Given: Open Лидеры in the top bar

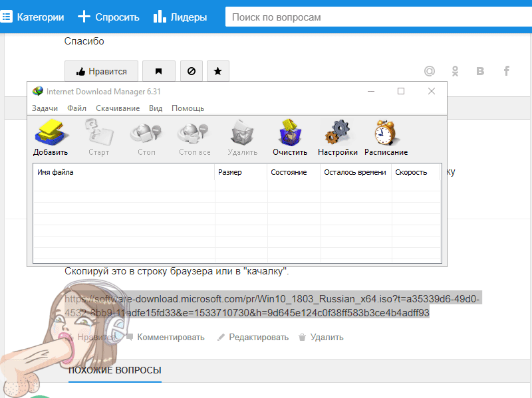Looking at the screenshot, I should (x=180, y=17).
